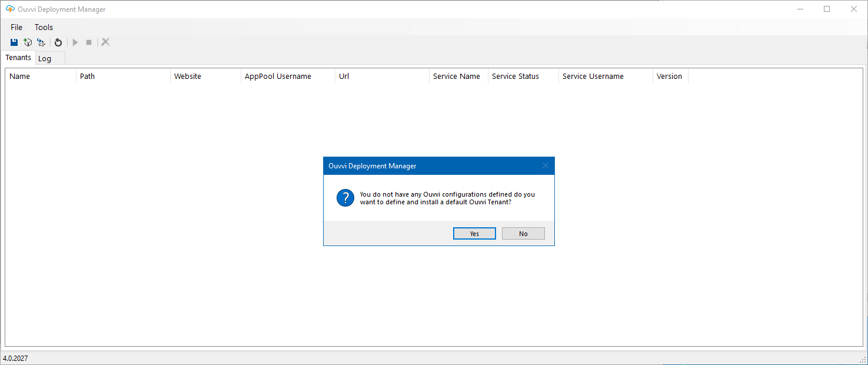Click the Start service play icon
The height and width of the screenshot is (365, 868).
click(75, 42)
